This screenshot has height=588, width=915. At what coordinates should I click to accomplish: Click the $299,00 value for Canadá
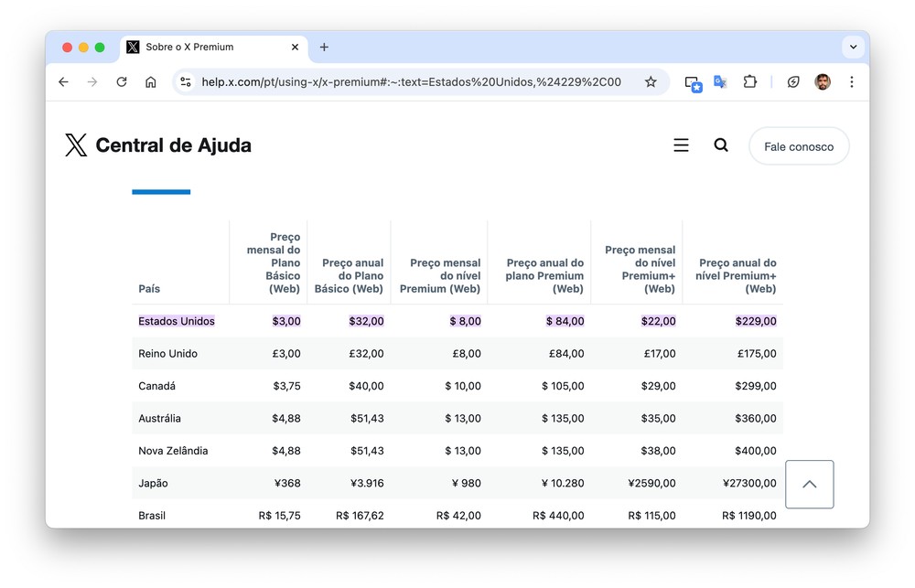[756, 386]
